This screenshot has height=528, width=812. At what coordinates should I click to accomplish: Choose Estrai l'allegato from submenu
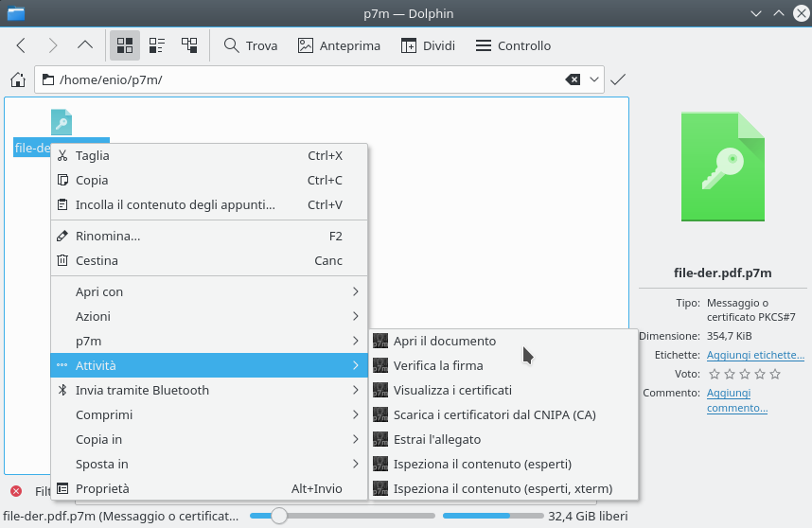point(437,439)
